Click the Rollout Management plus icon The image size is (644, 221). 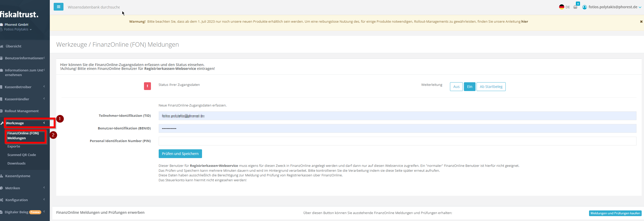[1, 111]
